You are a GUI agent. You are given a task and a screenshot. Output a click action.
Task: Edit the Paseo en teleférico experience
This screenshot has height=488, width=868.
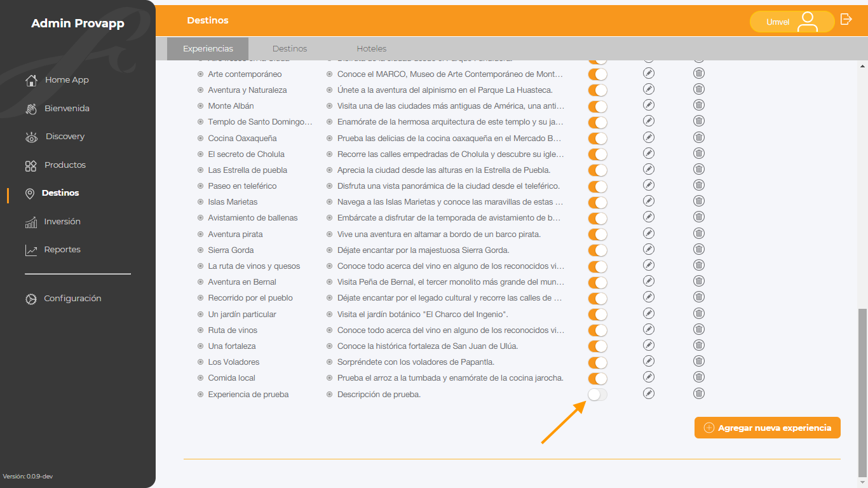pos(648,185)
